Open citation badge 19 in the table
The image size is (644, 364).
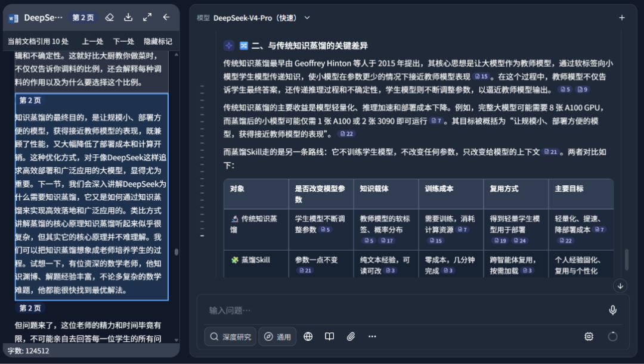point(500,241)
